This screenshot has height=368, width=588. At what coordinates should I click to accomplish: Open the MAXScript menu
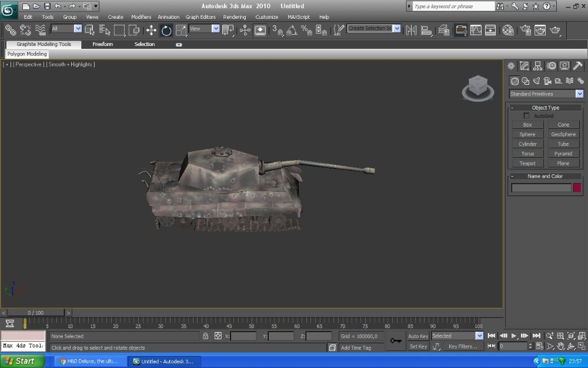point(299,17)
